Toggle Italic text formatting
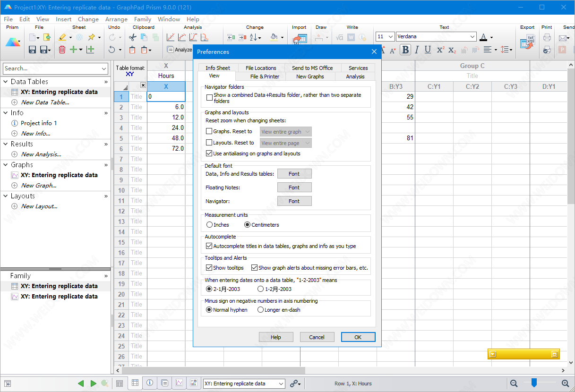Screen dimensions: 575x392 point(417,50)
